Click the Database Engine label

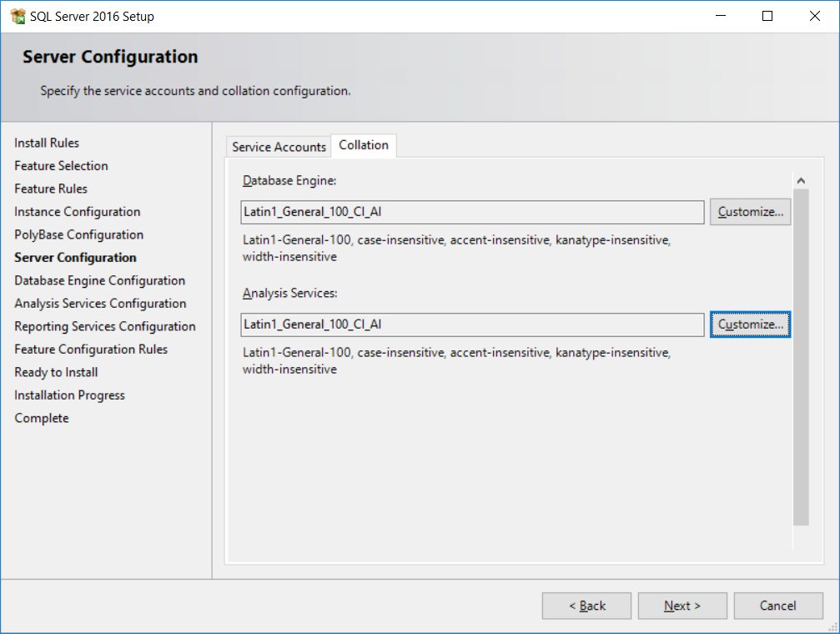[x=289, y=181]
